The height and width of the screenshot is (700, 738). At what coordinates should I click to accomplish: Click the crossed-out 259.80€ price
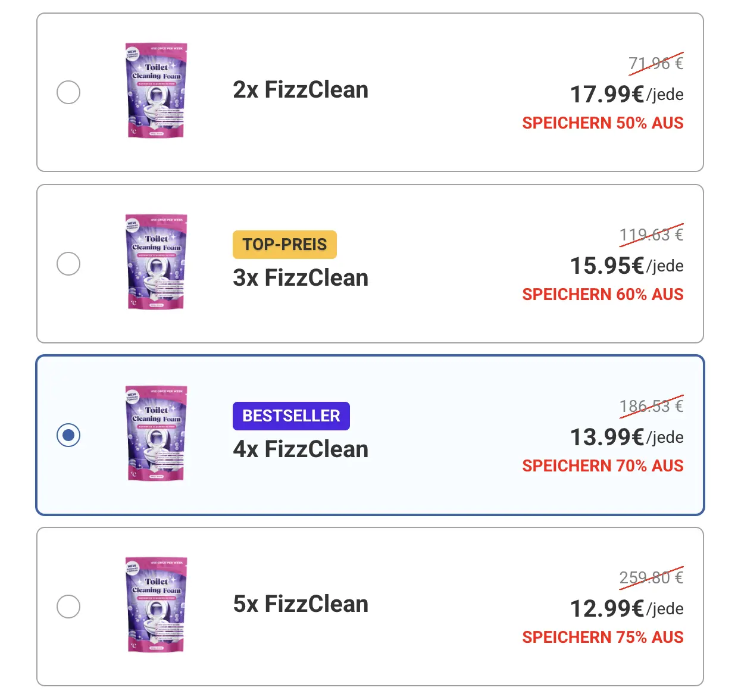[x=651, y=577]
